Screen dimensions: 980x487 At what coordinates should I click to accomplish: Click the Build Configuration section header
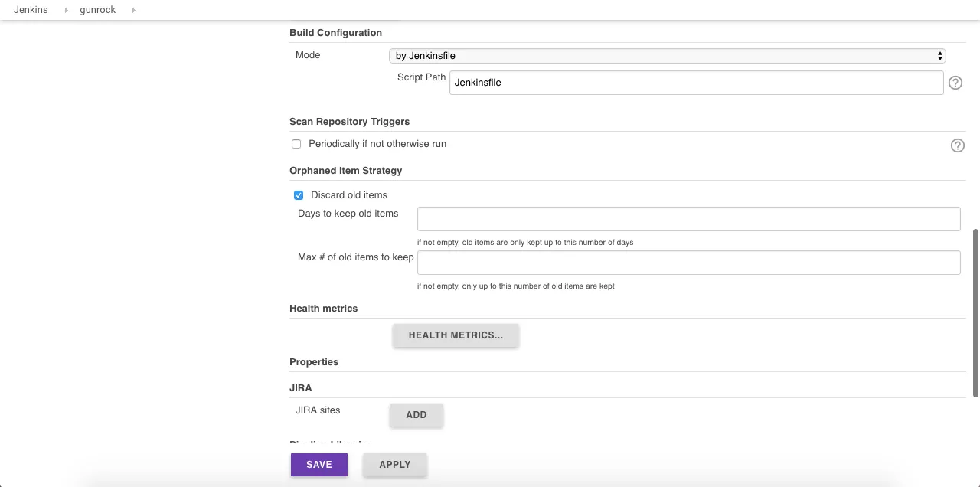(x=335, y=33)
